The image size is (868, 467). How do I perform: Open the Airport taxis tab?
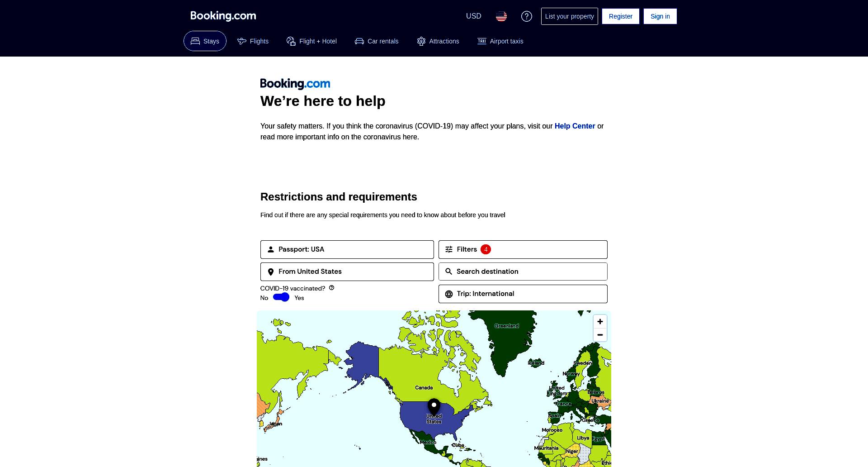pyautogui.click(x=500, y=41)
